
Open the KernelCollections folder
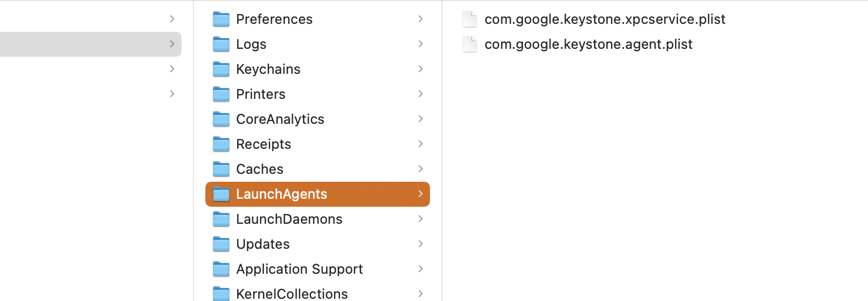[292, 294]
